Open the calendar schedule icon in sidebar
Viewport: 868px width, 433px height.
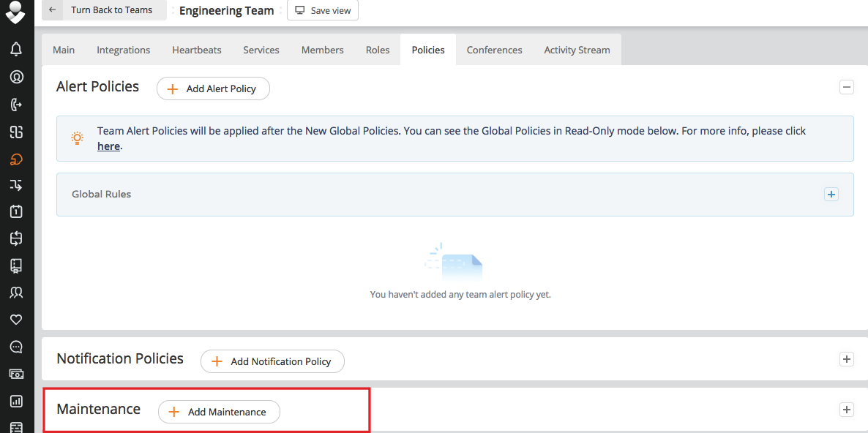[16, 211]
